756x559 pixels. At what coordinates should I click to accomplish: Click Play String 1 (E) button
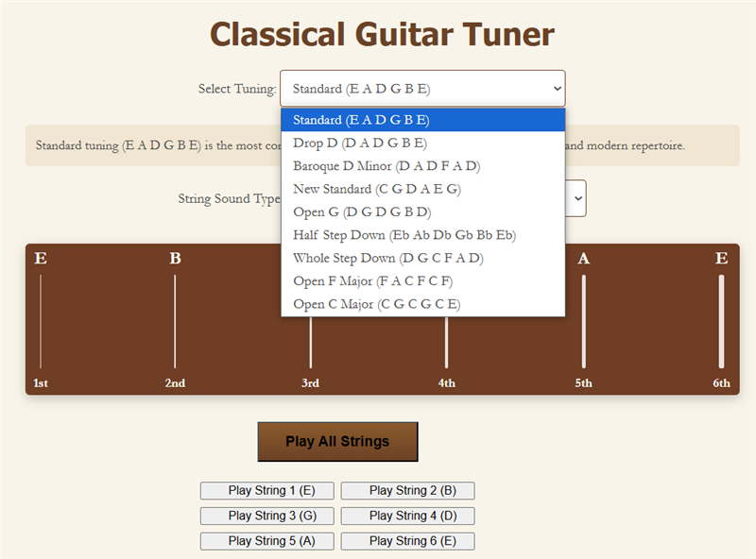[x=267, y=491]
